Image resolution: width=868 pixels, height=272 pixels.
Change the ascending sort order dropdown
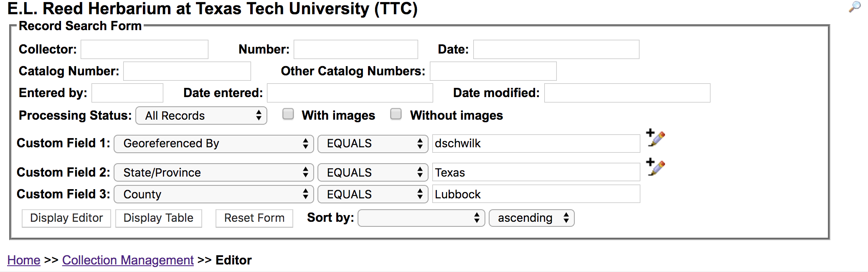(531, 218)
